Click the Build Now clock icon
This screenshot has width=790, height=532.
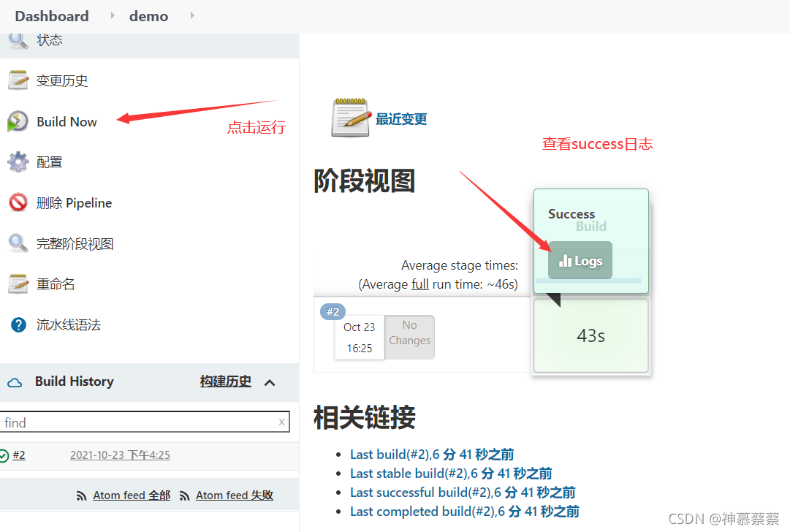[x=18, y=121]
